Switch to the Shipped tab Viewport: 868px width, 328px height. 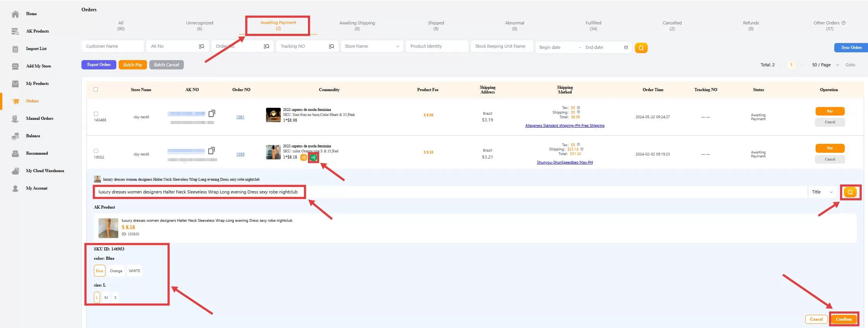pos(436,26)
